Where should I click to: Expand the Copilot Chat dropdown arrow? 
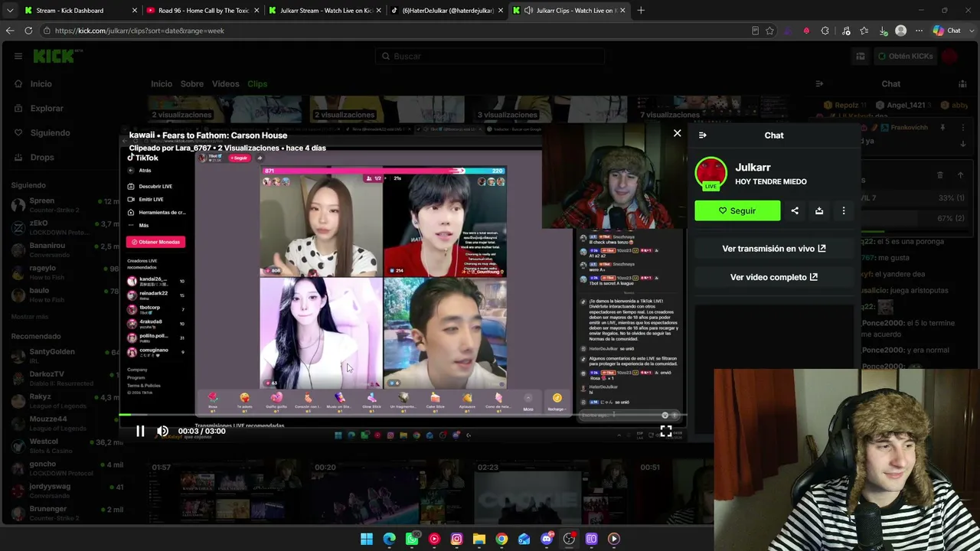click(x=971, y=31)
